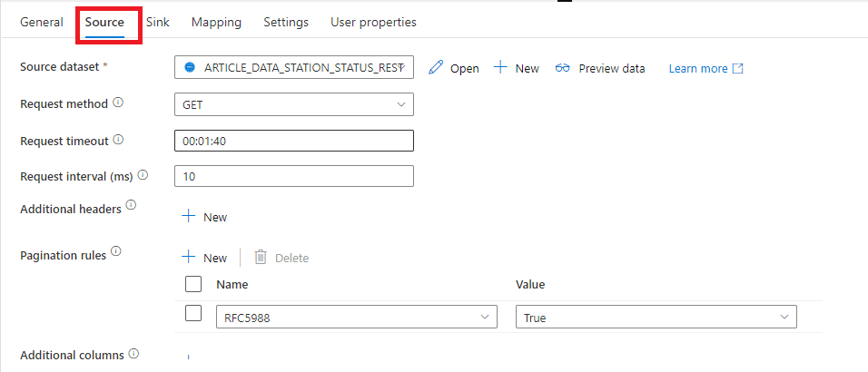This screenshot has width=868, height=372.
Task: Add a new header under Additional headers
Action: coord(204,217)
